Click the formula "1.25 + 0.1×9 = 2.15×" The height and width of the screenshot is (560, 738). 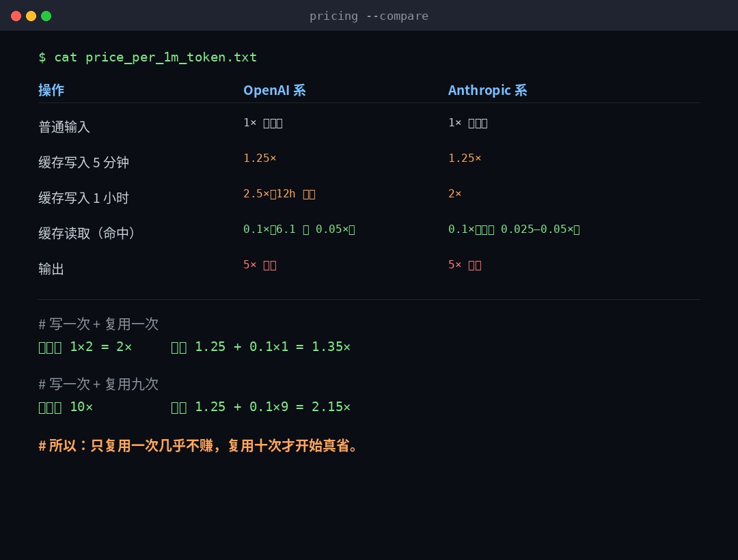pos(273,407)
